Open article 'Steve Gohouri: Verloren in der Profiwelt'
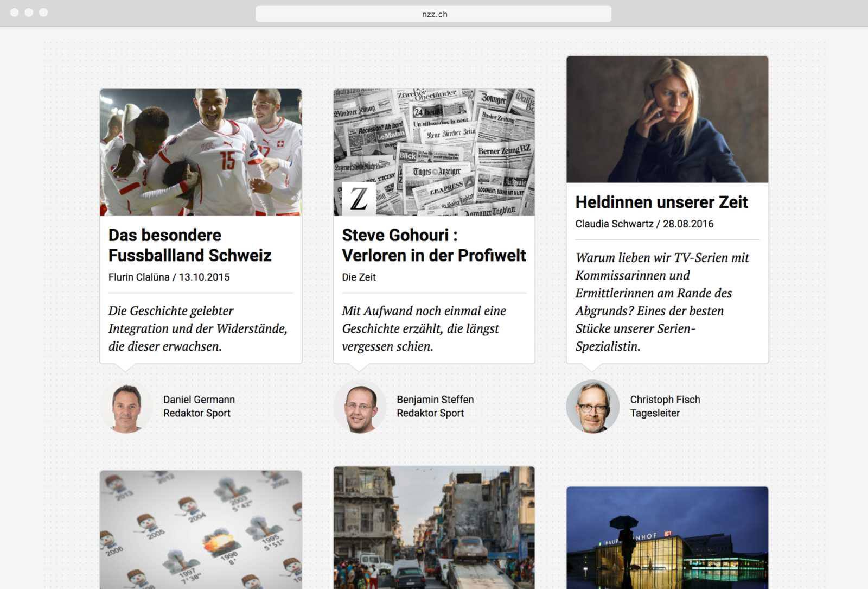This screenshot has width=868, height=589. click(x=433, y=245)
